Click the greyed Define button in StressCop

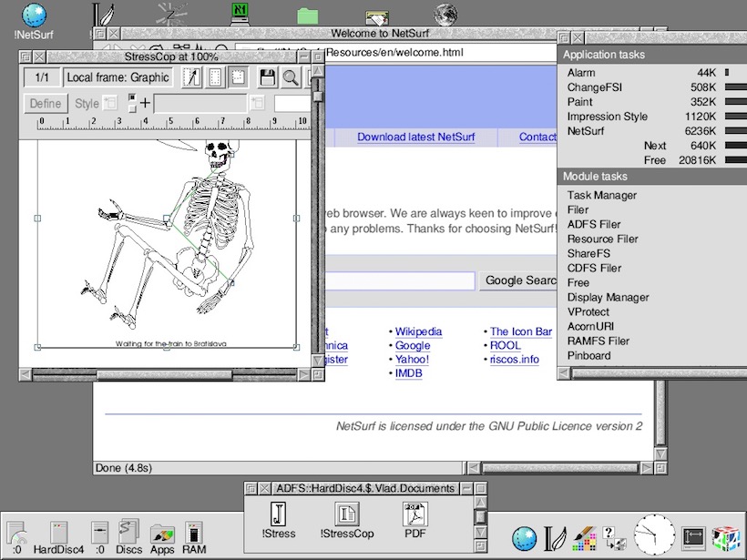[x=46, y=103]
